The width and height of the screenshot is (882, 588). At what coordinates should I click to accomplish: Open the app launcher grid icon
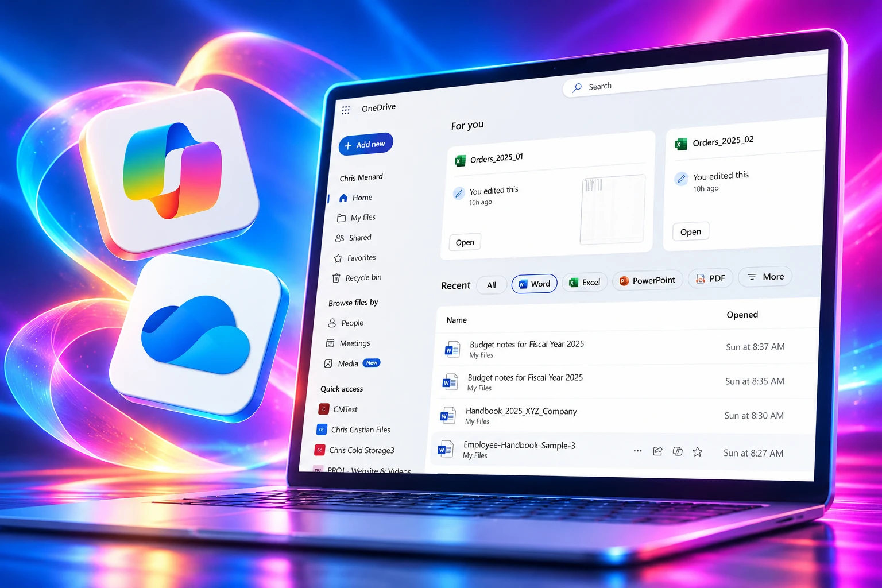(346, 110)
